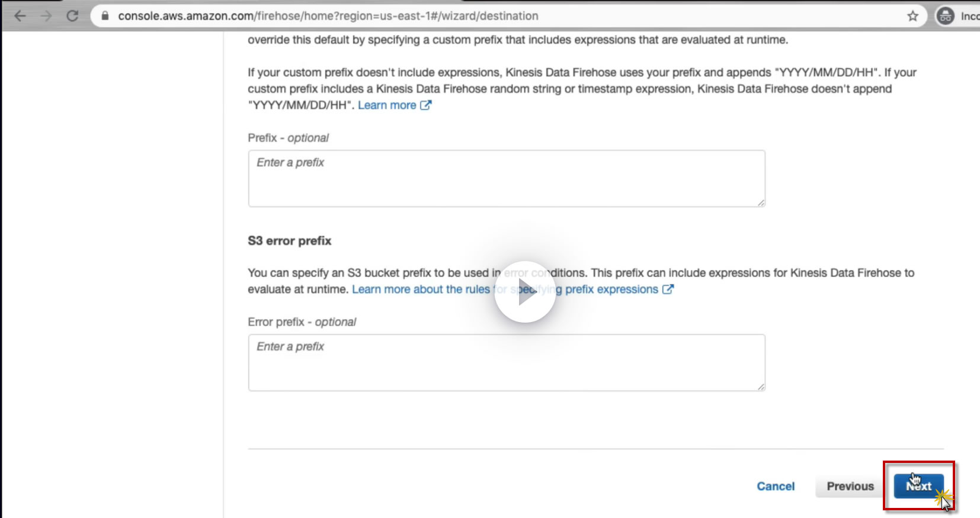980x518 pixels.
Task: Open the "Learn more" link
Action: click(x=387, y=105)
